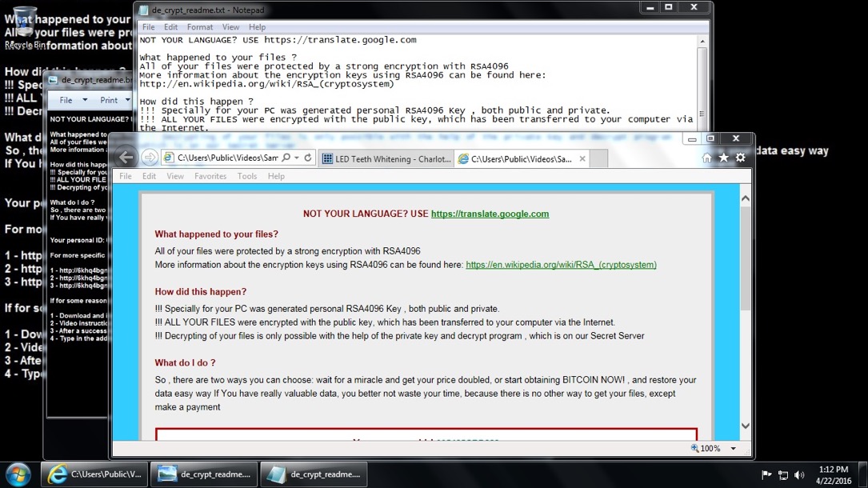Click the search magnifier in address bar
The image size is (868, 488).
click(x=286, y=158)
